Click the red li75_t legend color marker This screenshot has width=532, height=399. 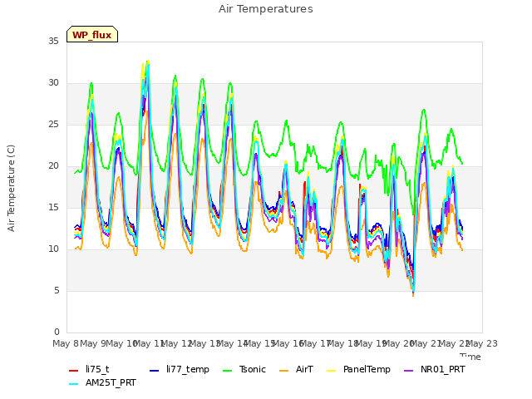pos(73,370)
